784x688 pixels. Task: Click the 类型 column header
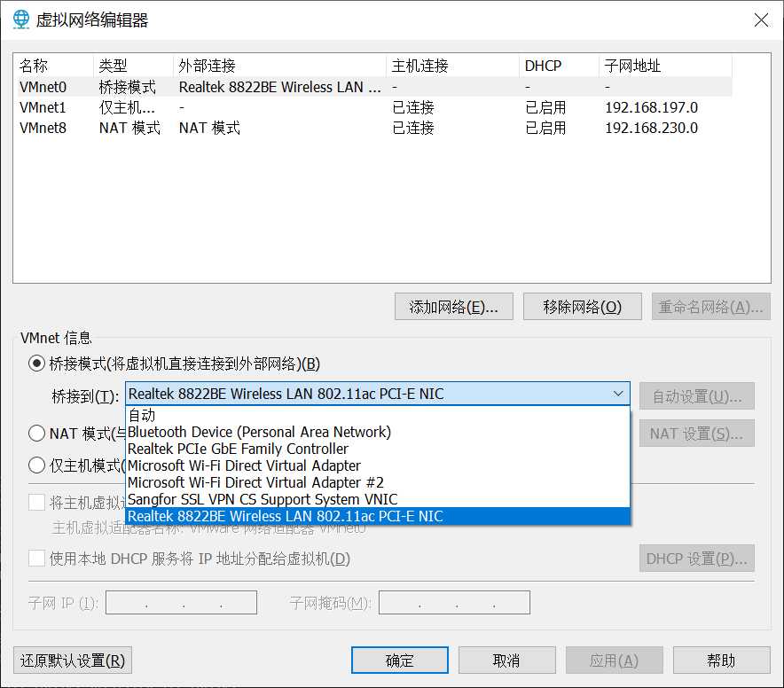coord(134,66)
